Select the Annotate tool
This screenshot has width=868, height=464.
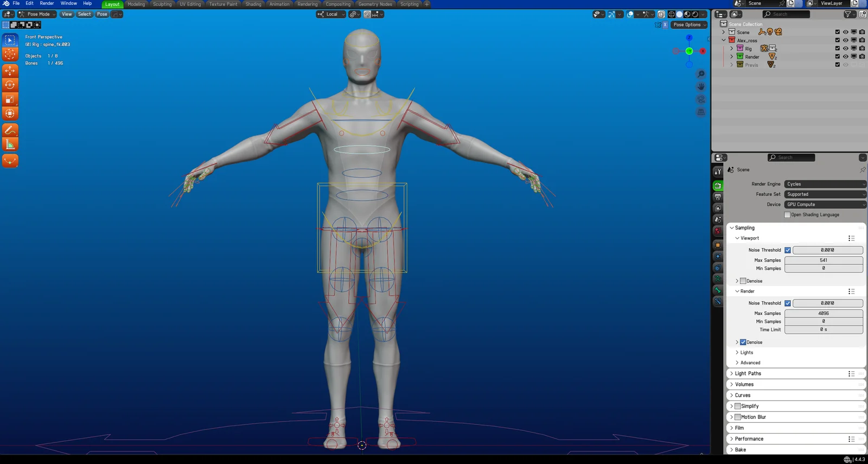[10, 130]
